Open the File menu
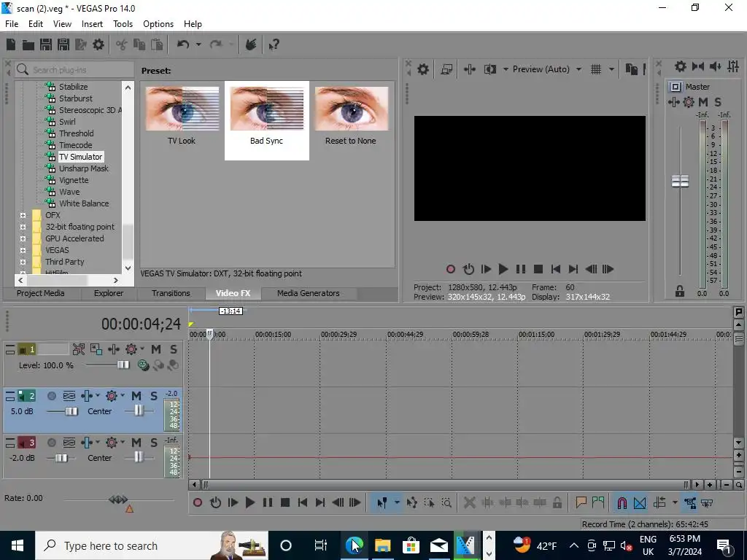Screen dimensions: 747x560 (12, 24)
